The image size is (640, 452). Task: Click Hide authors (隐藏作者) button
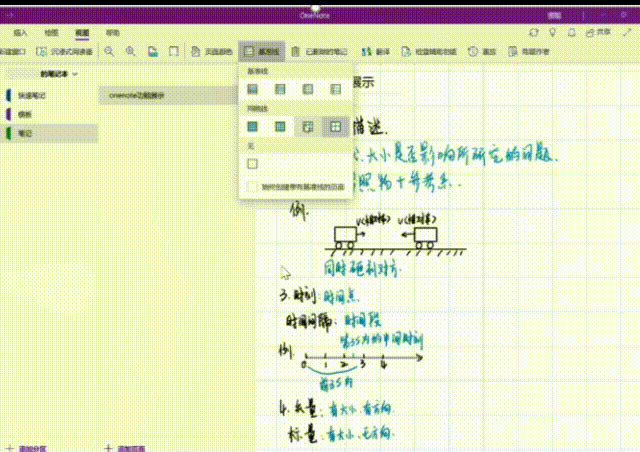[529, 51]
